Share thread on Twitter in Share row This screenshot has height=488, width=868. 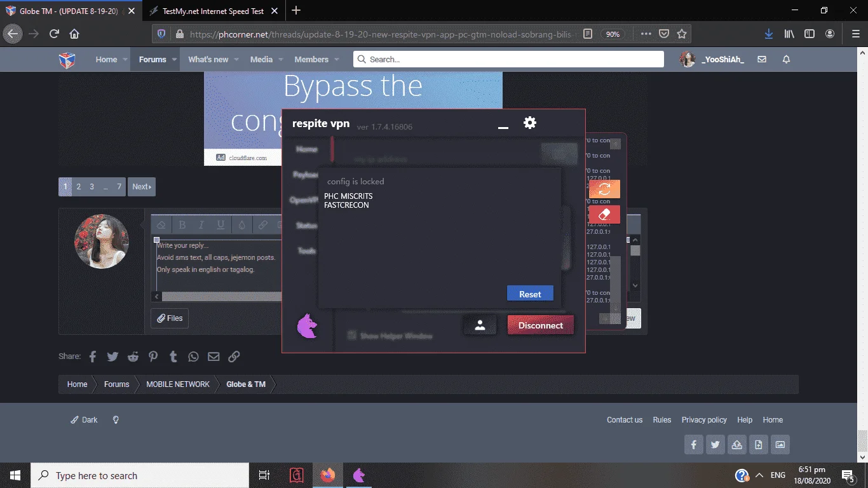[112, 356]
